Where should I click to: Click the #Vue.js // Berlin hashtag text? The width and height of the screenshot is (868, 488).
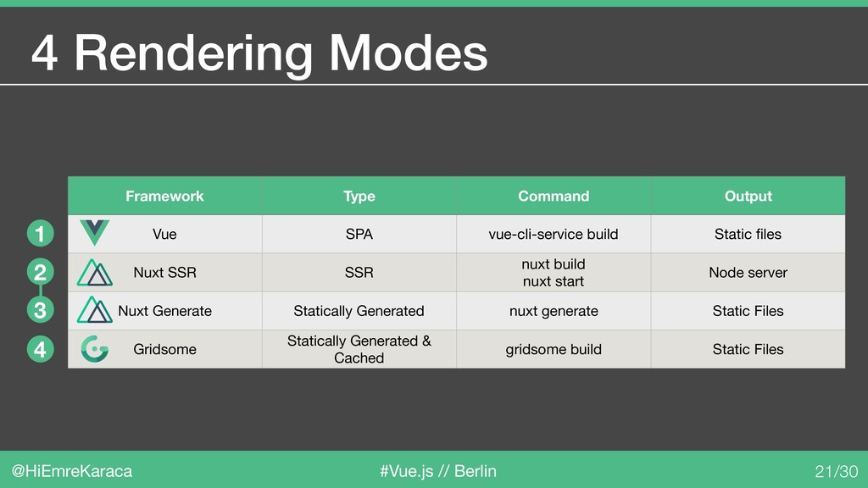click(x=438, y=471)
